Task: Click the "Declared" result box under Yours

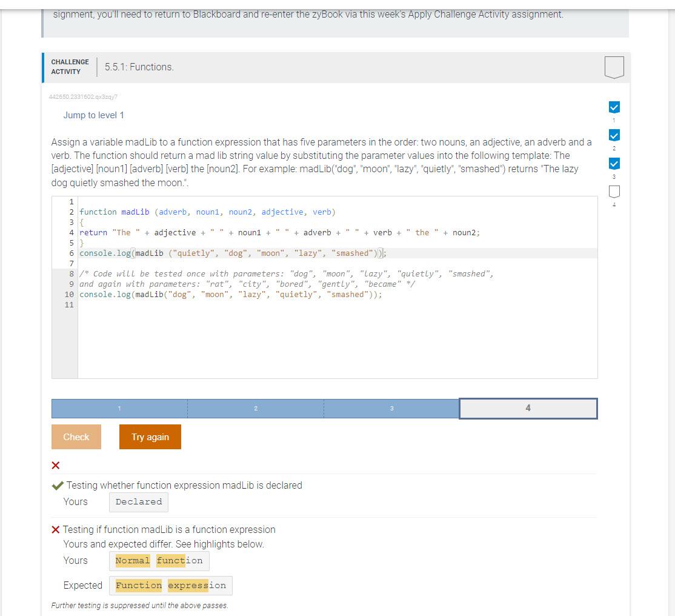Action: (x=138, y=501)
